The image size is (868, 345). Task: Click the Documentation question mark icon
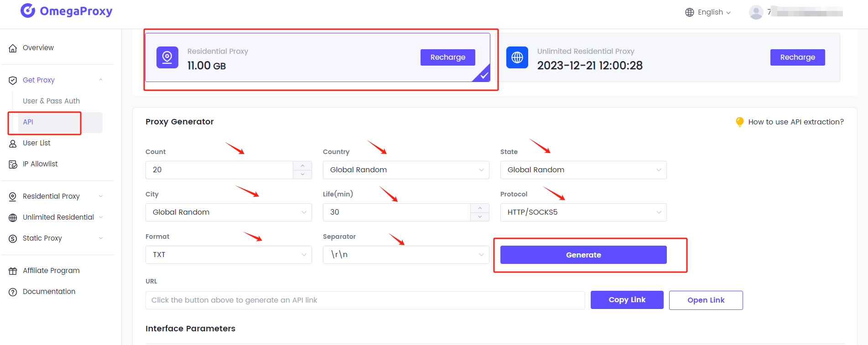13,292
